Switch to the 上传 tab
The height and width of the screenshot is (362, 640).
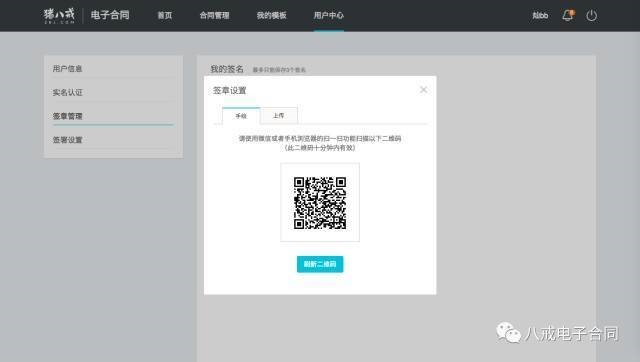click(279, 116)
